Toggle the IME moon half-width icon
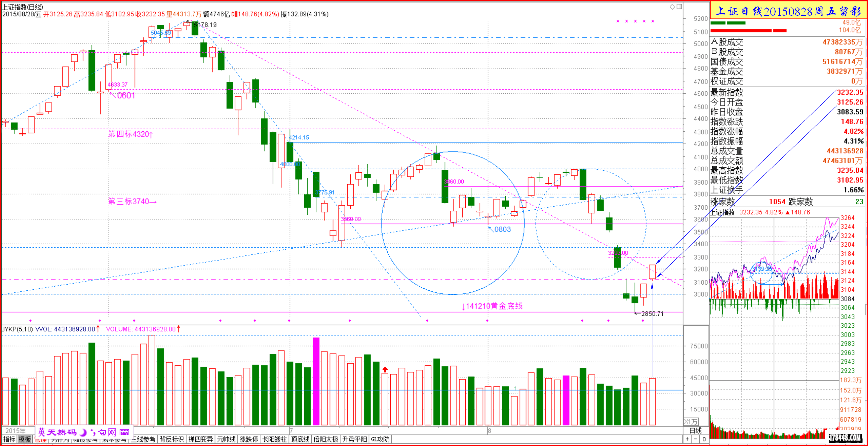868x446 pixels. (82, 432)
